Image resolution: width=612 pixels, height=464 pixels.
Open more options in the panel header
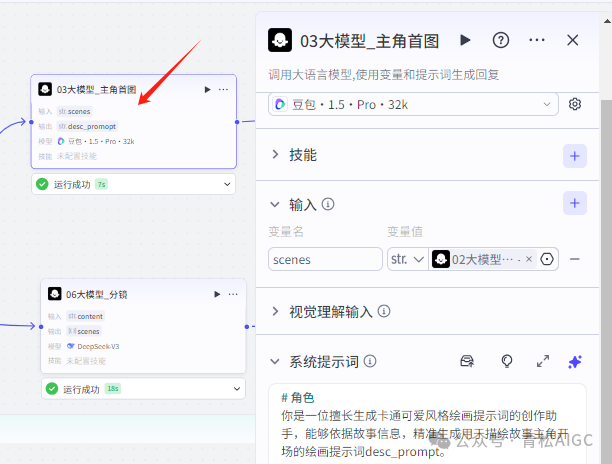tap(537, 40)
